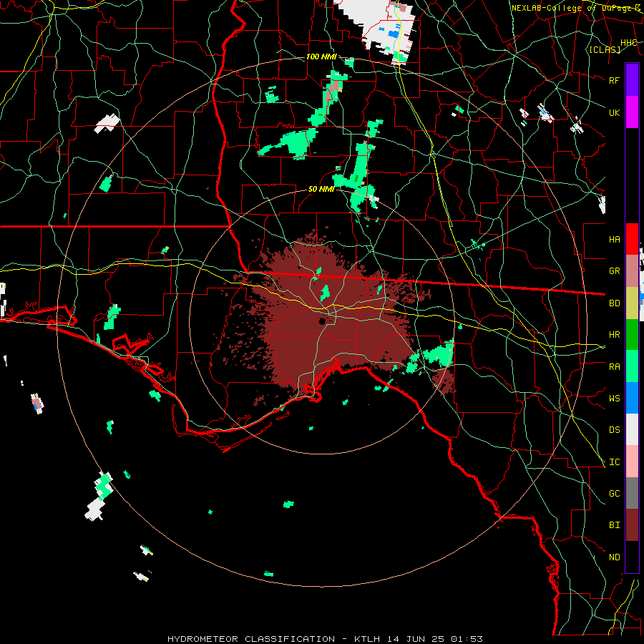The image size is (644, 644).
Task: Click the BD legend text label
Action: point(614,303)
